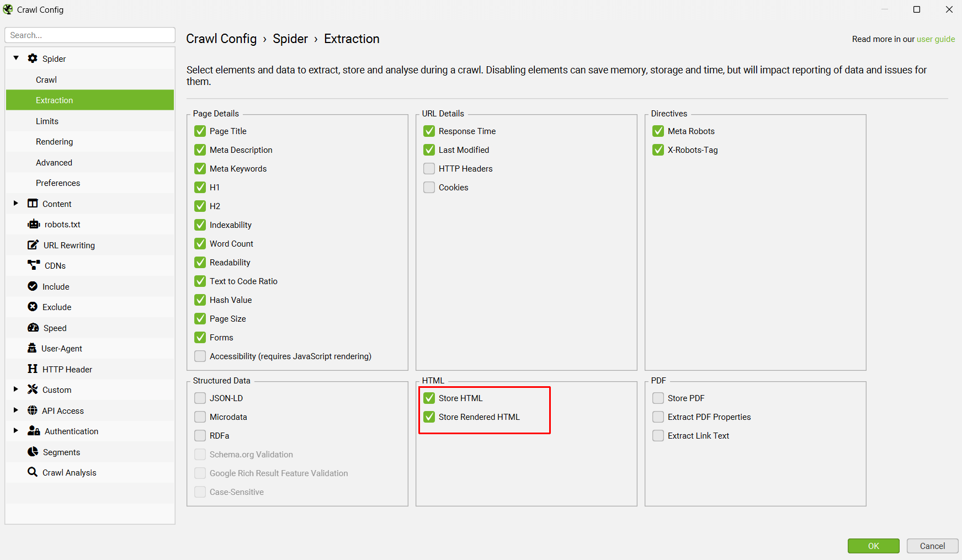Image resolution: width=962 pixels, height=560 pixels.
Task: Click the URL Rewriting pencil icon
Action: [x=33, y=245]
